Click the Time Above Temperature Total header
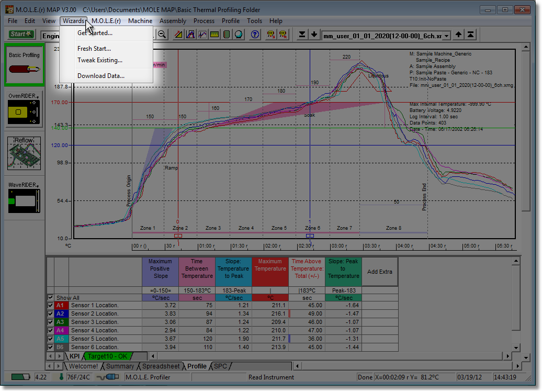The image size is (542, 392). point(307,272)
